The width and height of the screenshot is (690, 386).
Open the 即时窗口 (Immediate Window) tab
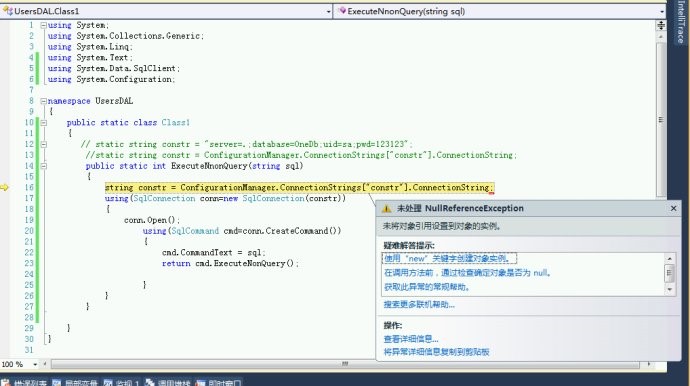[219, 383]
